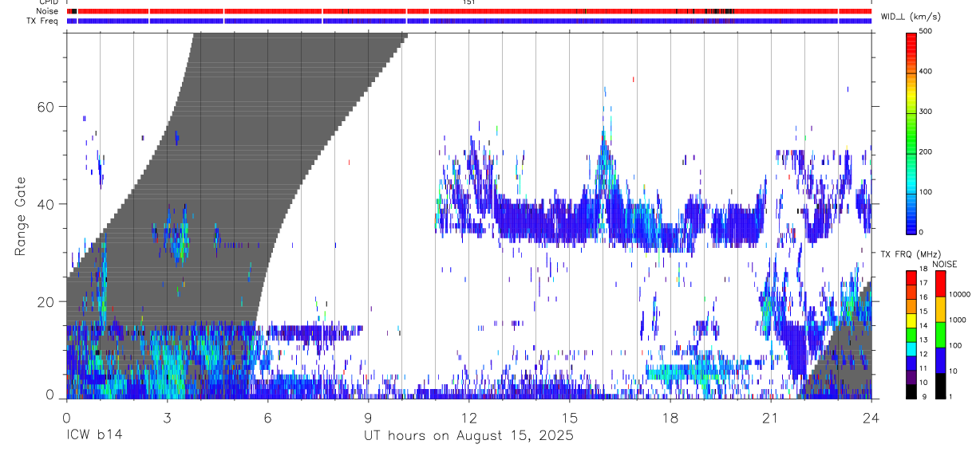Click the '9' tick on the UT hours axis
Viewport: 980px width, 452px height.
(x=368, y=417)
